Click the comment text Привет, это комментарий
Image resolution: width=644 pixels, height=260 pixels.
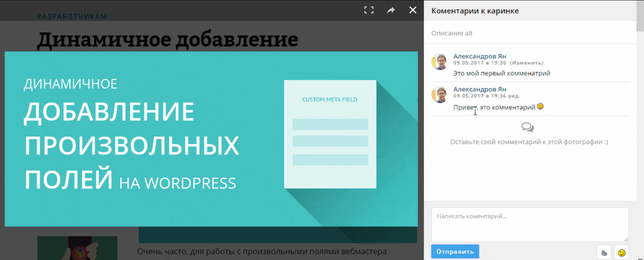[494, 107]
